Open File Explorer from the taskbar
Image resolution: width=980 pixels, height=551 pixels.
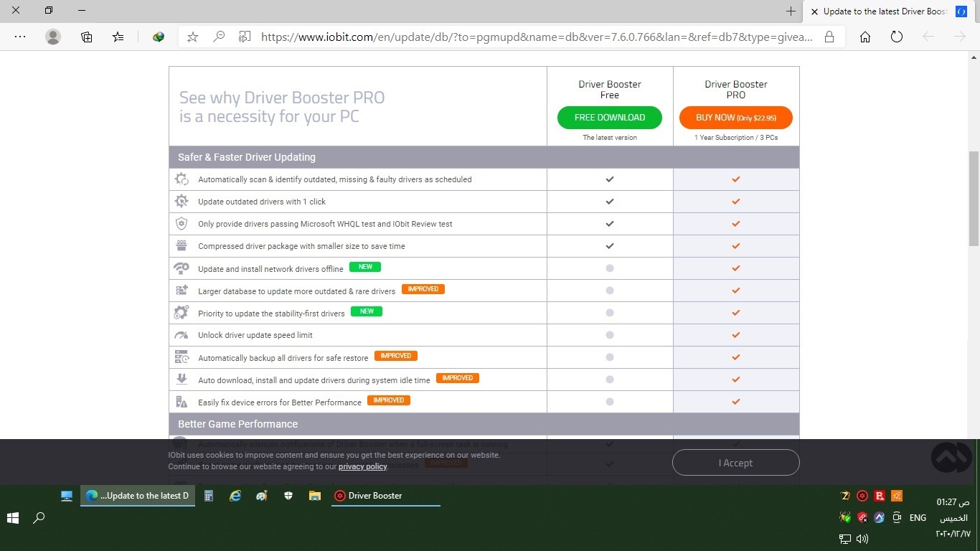(314, 496)
